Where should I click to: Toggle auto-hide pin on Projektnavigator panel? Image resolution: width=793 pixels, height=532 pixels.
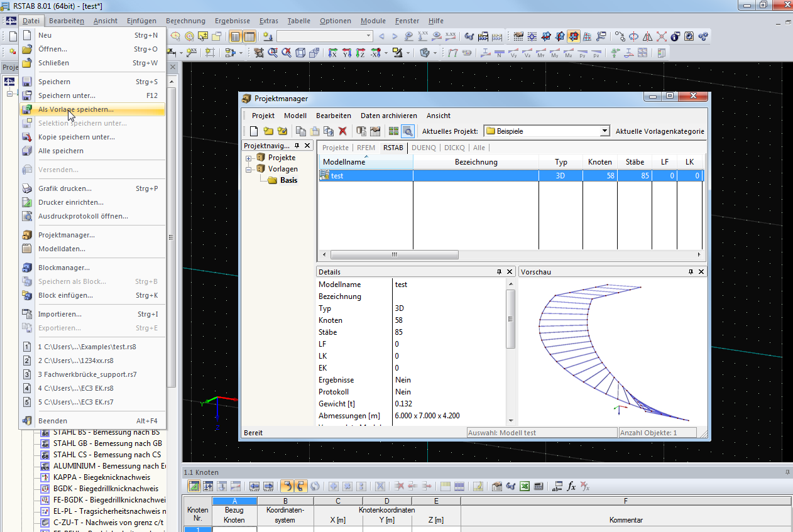coord(297,146)
